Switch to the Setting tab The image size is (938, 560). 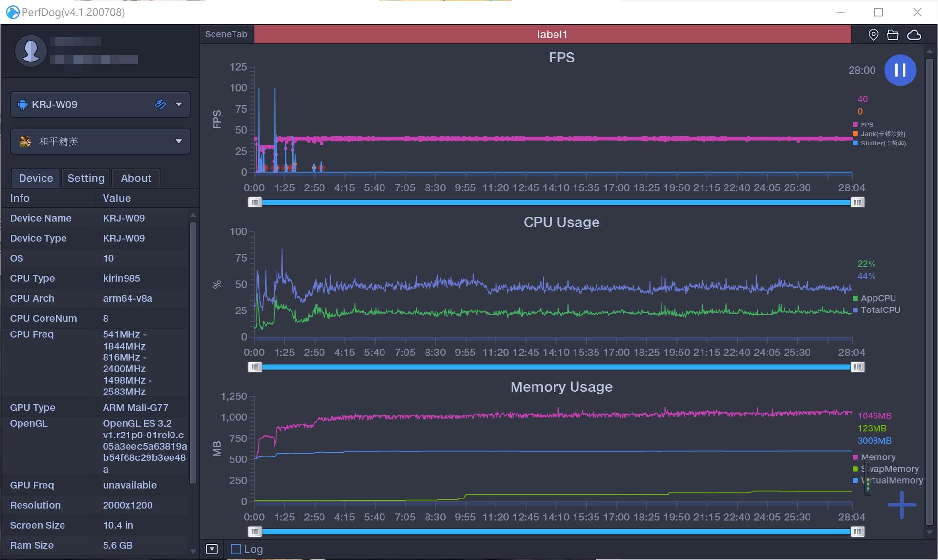coord(85,178)
